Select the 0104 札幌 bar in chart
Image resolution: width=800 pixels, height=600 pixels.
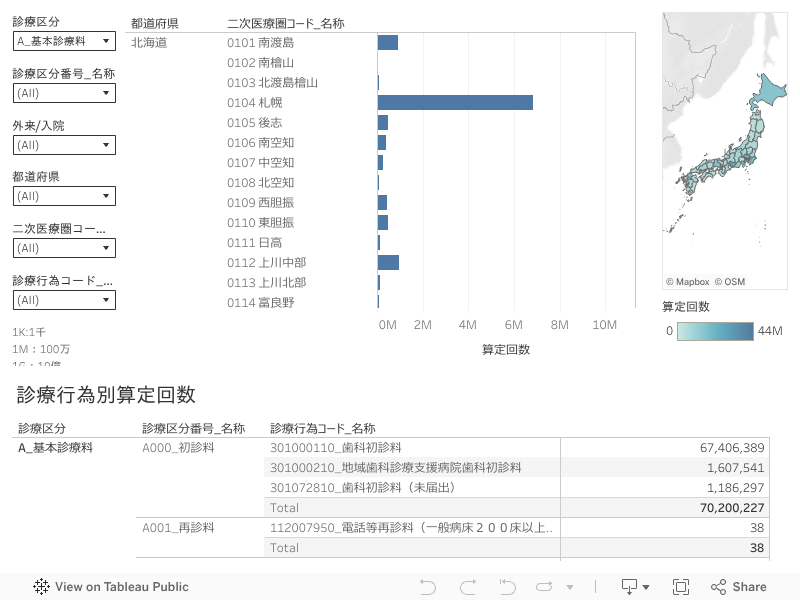click(x=455, y=102)
